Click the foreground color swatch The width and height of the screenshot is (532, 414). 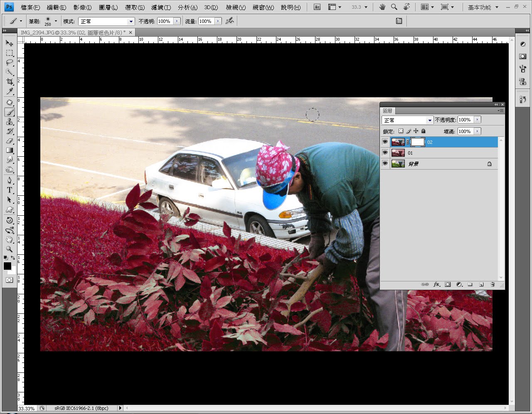7,266
